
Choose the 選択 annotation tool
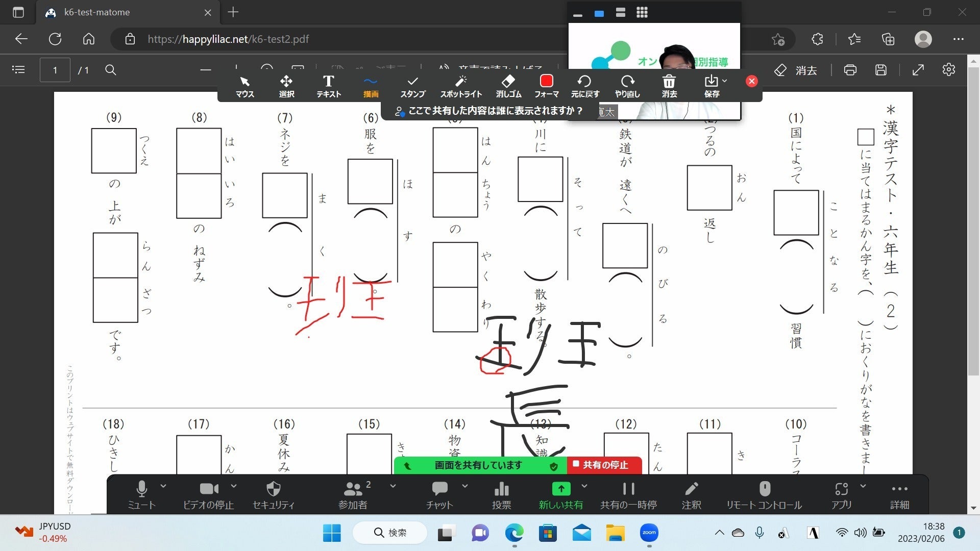click(x=286, y=87)
